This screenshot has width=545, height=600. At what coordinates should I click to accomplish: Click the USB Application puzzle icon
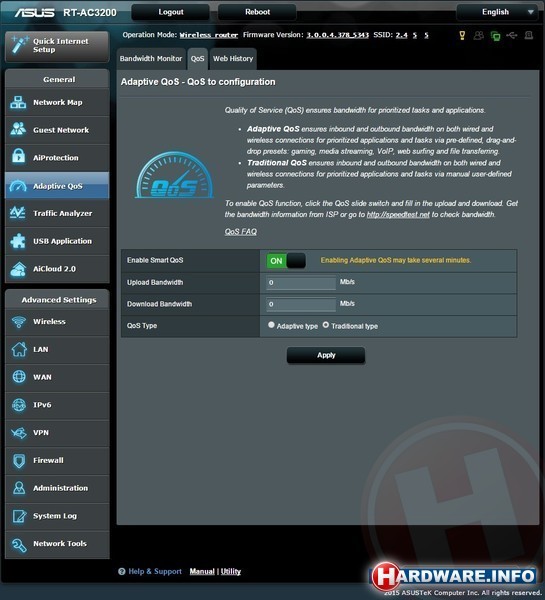coord(18,241)
